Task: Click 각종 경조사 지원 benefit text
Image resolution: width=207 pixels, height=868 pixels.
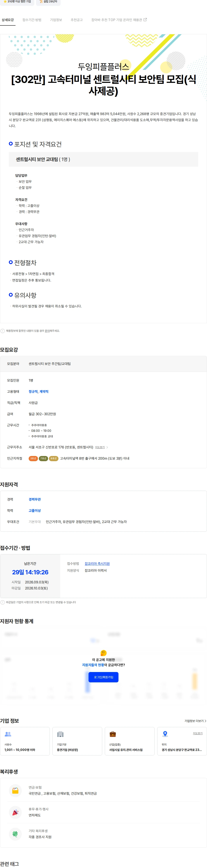Action: coord(40,837)
